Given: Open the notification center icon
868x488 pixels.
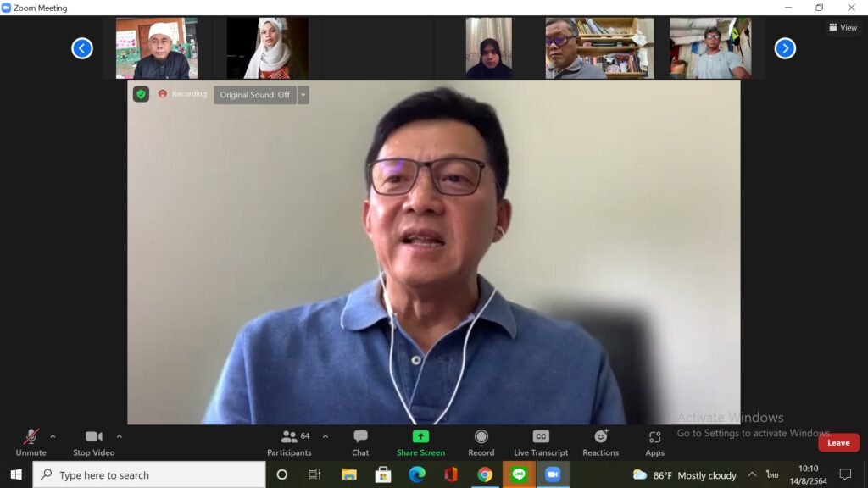Looking at the screenshot, I should pyautogui.click(x=845, y=474).
